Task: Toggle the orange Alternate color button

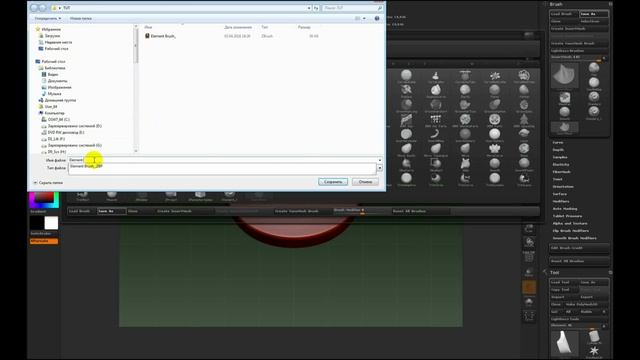Action: (44, 241)
